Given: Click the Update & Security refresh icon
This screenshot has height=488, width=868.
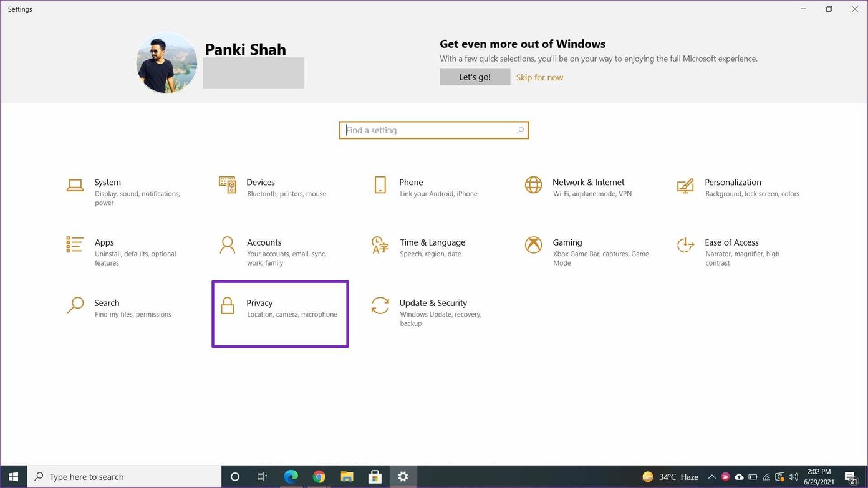Looking at the screenshot, I should (380, 305).
